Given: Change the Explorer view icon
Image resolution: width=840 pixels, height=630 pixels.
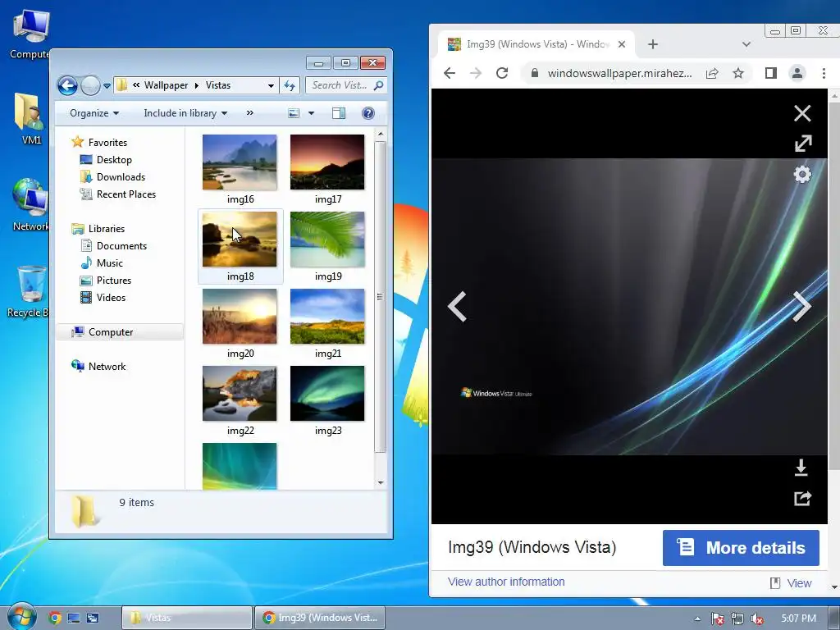Looking at the screenshot, I should [x=294, y=113].
